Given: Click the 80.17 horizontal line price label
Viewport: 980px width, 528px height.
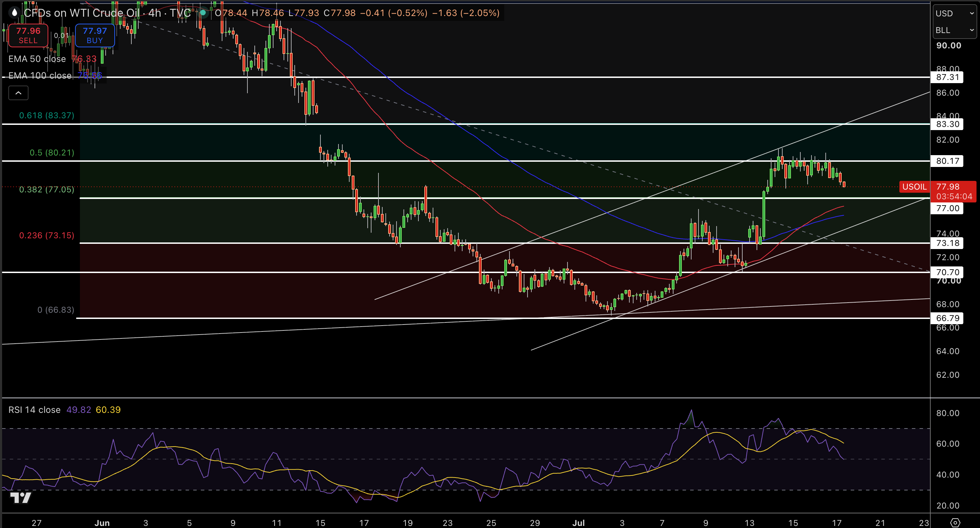Looking at the screenshot, I should pyautogui.click(x=947, y=161).
